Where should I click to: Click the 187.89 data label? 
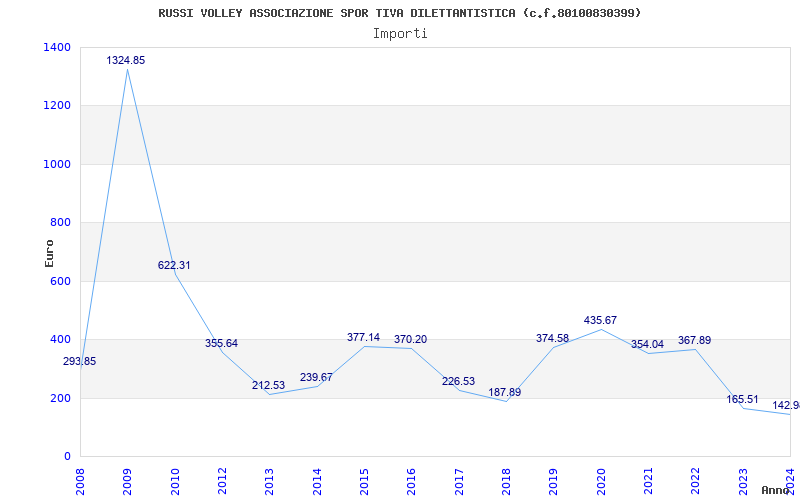click(x=505, y=392)
